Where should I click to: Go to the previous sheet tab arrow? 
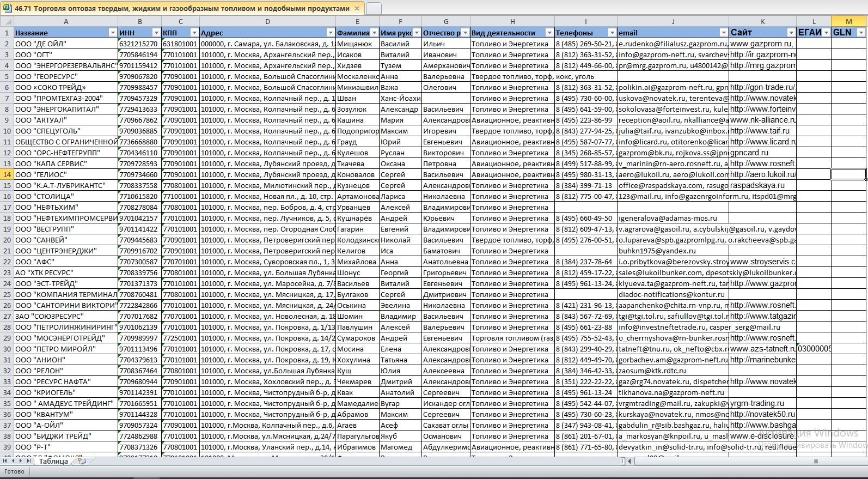click(13, 461)
